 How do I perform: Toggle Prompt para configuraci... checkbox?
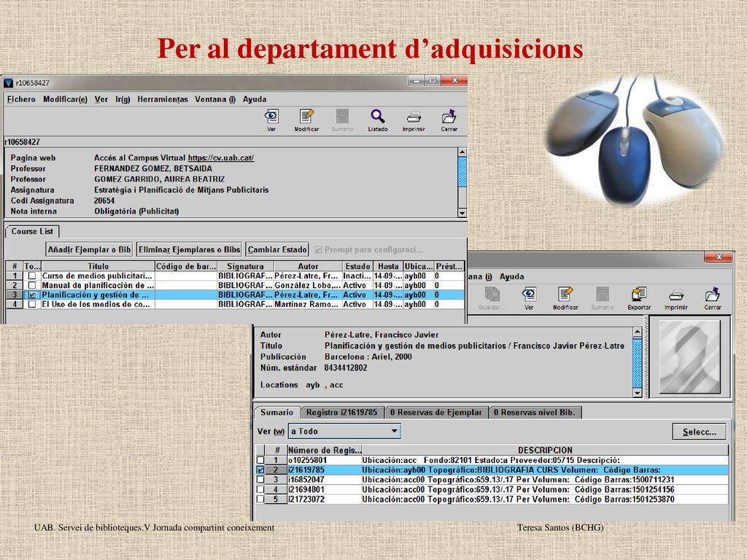click(x=318, y=249)
